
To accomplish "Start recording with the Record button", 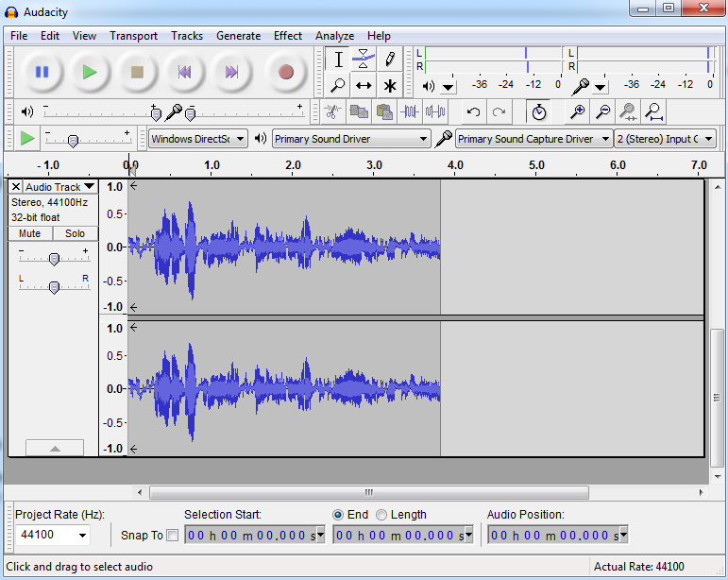I will point(285,72).
